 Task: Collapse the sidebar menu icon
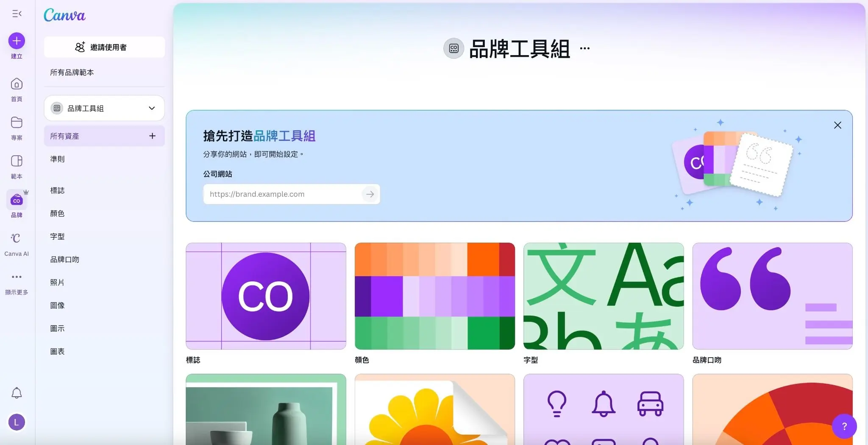coord(17,14)
